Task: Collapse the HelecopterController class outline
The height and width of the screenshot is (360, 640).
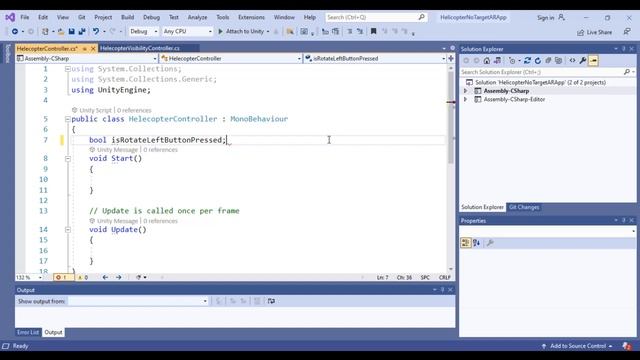Action: (68, 119)
